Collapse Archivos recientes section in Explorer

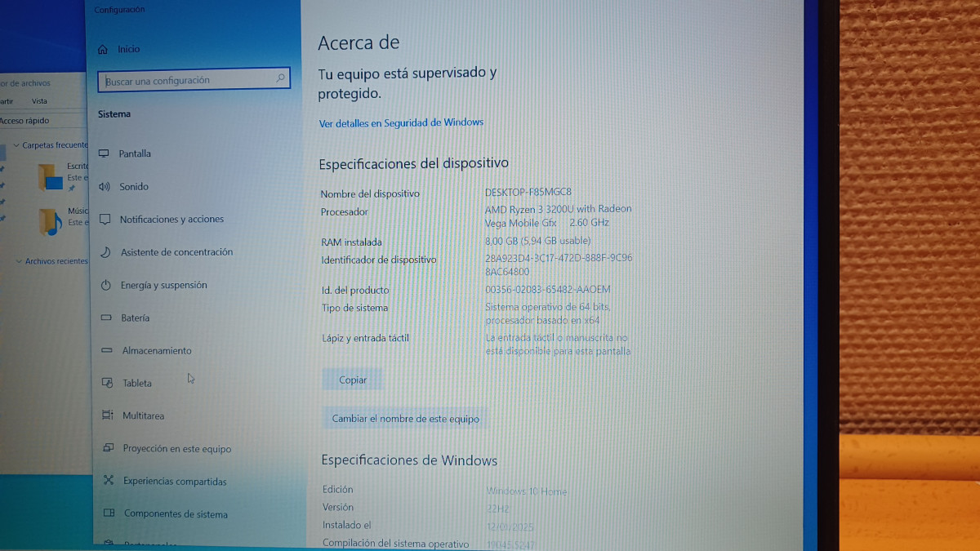(x=18, y=261)
